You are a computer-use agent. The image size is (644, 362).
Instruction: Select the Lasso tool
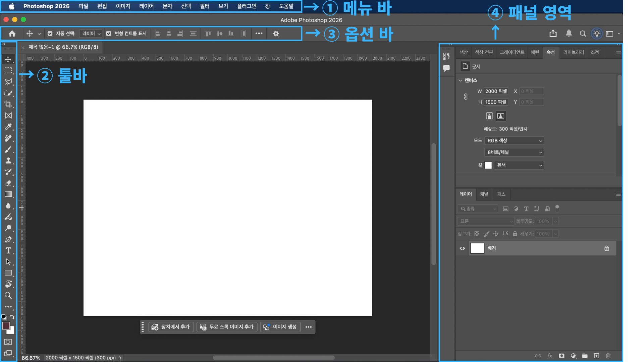[8, 82]
